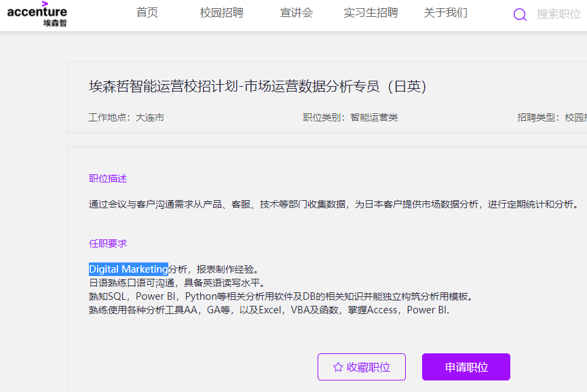Open the 首页 nav item
Image resolution: width=587 pixels, height=392 pixels.
[x=147, y=13]
